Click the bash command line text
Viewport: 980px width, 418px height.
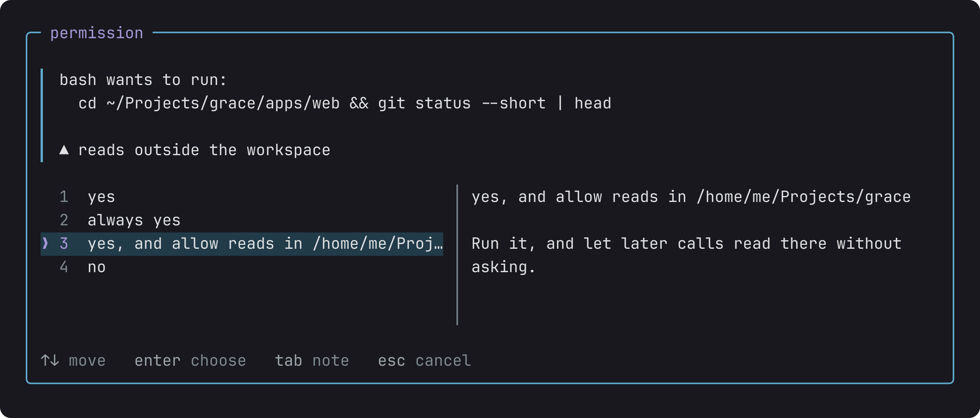345,104
